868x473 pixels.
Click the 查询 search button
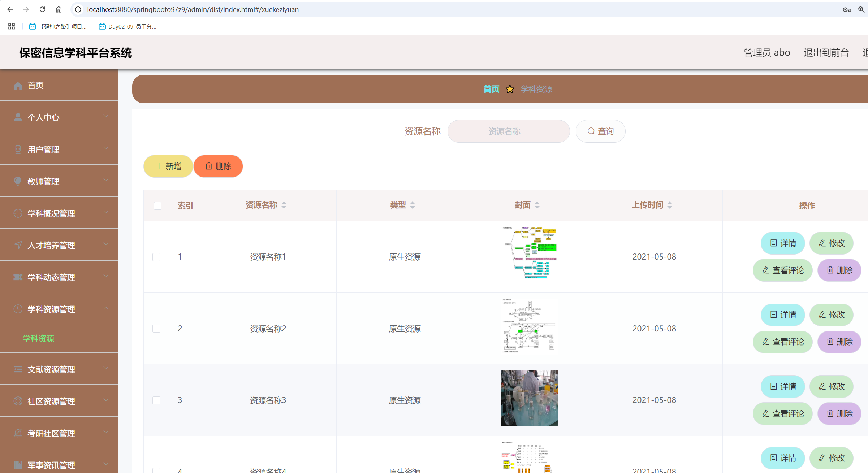(x=600, y=131)
